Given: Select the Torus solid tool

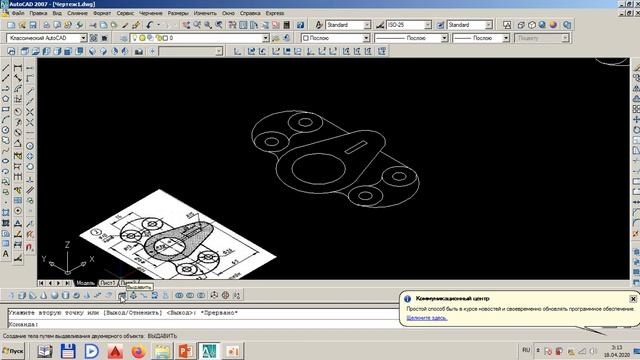Looking at the screenshot, I should click(76, 296).
